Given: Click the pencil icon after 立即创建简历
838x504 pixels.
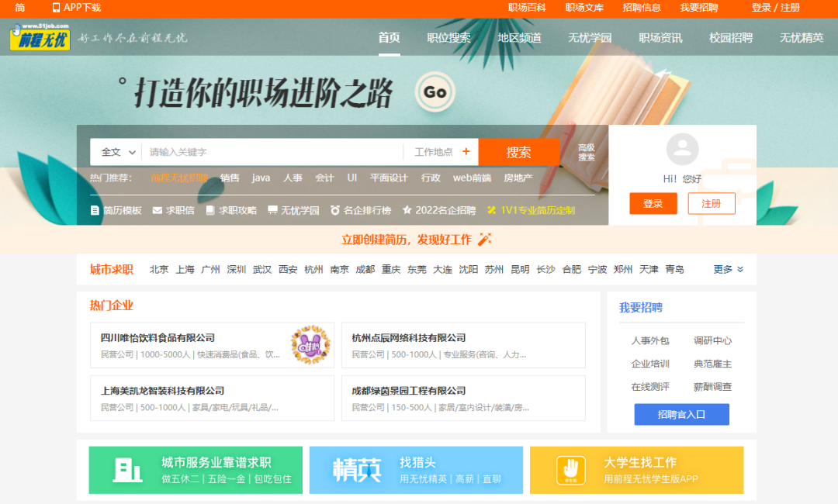Looking at the screenshot, I should 485,239.
